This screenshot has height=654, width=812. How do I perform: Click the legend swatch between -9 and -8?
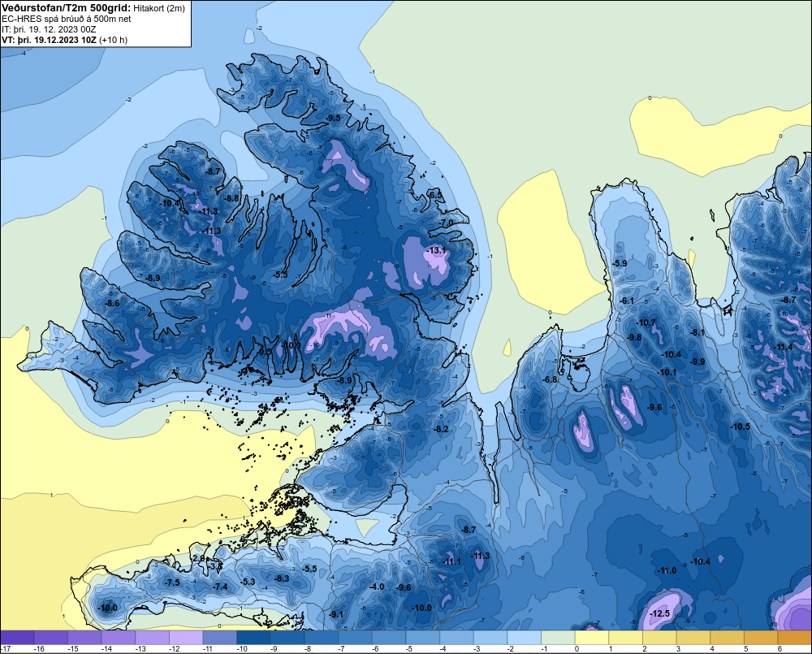(287, 637)
